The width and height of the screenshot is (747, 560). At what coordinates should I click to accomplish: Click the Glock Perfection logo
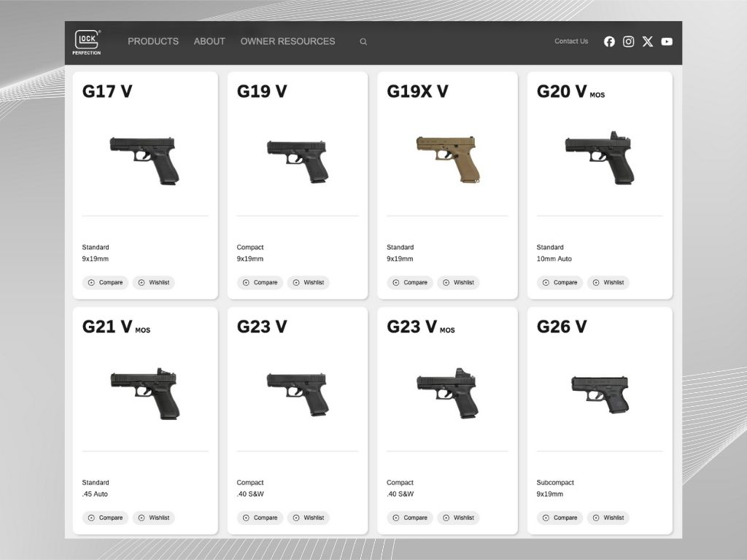point(87,42)
